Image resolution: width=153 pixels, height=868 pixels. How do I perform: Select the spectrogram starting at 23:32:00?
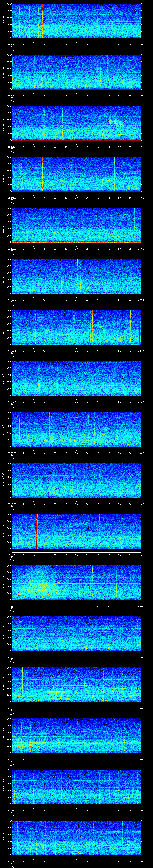tap(77, 72)
